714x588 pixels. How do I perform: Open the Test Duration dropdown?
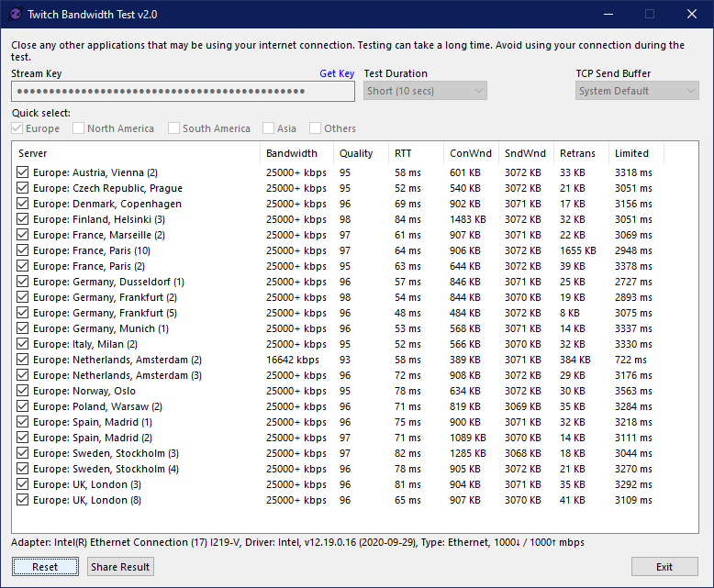click(x=425, y=91)
